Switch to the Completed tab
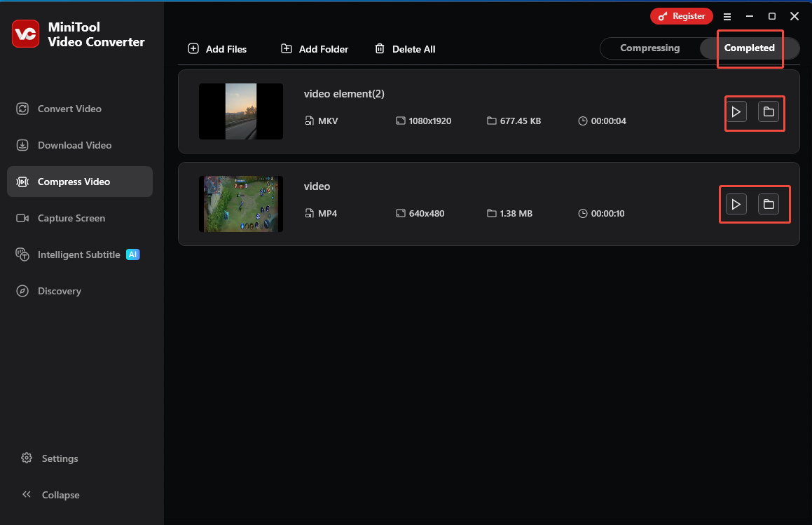812x525 pixels. click(750, 48)
